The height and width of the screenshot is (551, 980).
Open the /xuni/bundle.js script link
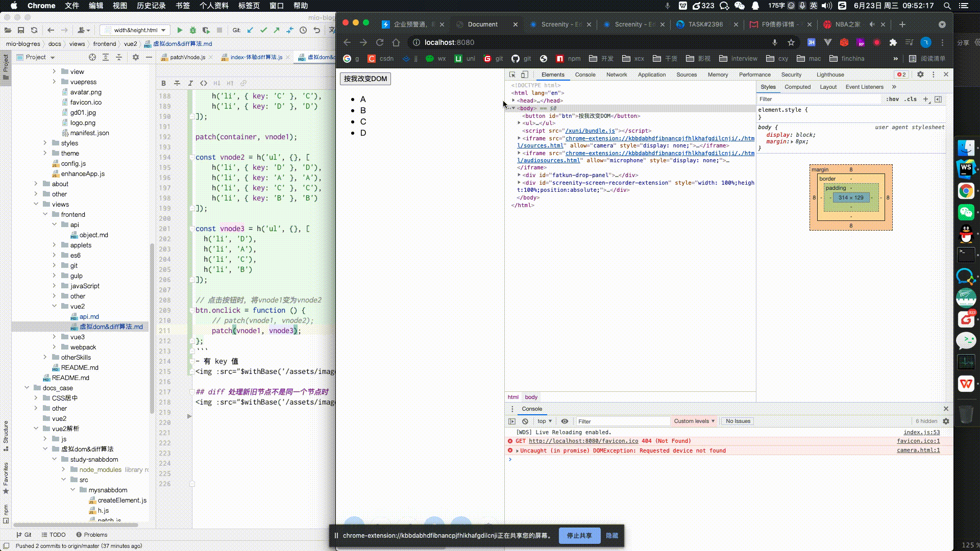point(590,131)
